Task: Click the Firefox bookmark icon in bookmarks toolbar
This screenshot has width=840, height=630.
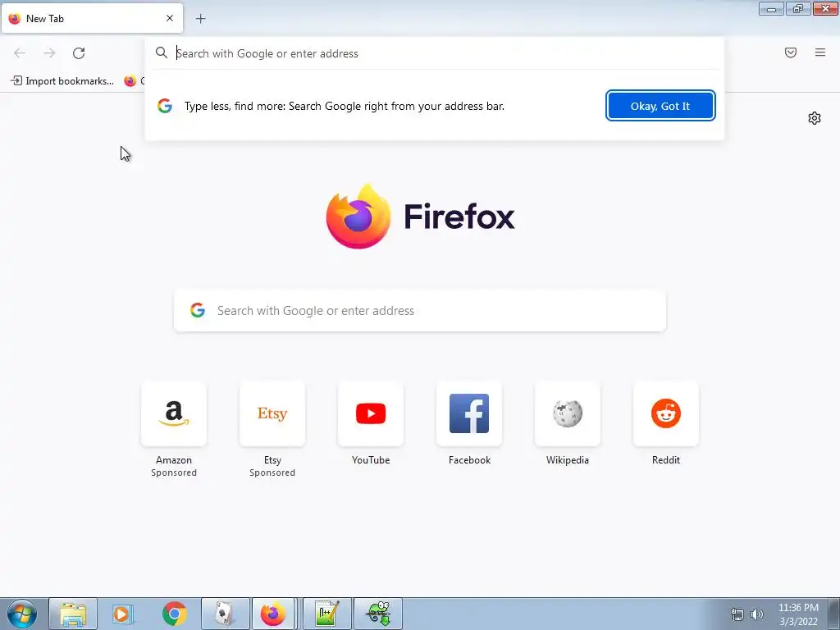Action: click(x=130, y=81)
